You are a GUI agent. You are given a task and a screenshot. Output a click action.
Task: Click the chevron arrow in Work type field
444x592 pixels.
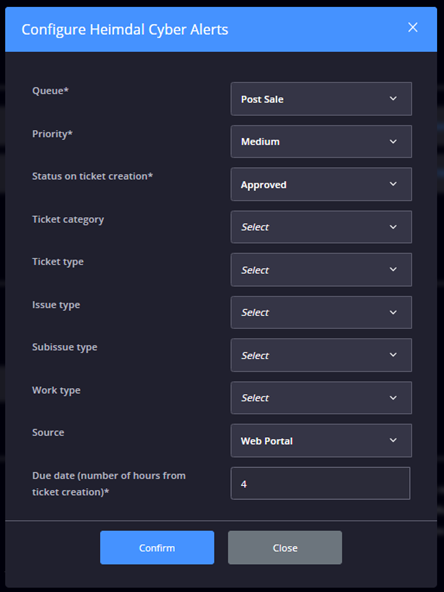393,398
